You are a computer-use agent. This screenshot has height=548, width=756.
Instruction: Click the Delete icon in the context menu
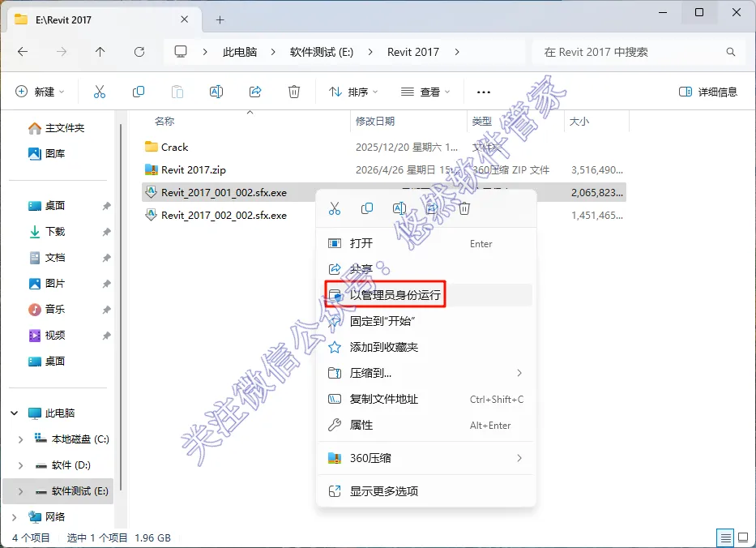pos(464,208)
